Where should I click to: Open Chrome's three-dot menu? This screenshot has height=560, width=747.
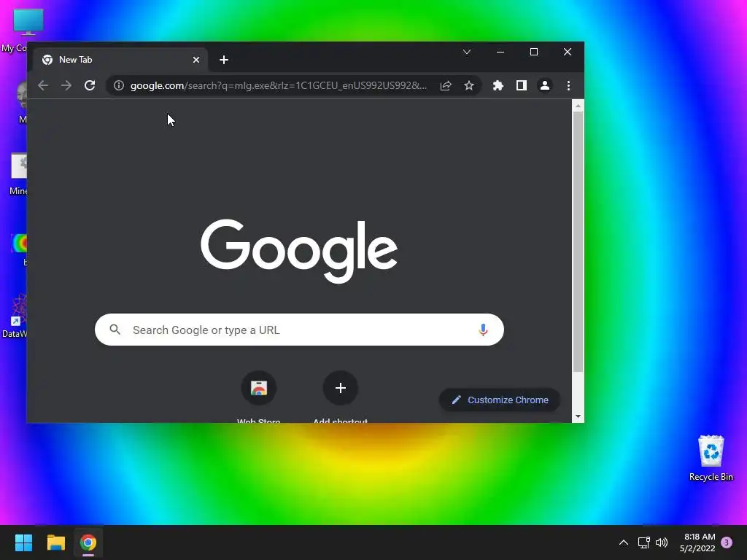(568, 86)
